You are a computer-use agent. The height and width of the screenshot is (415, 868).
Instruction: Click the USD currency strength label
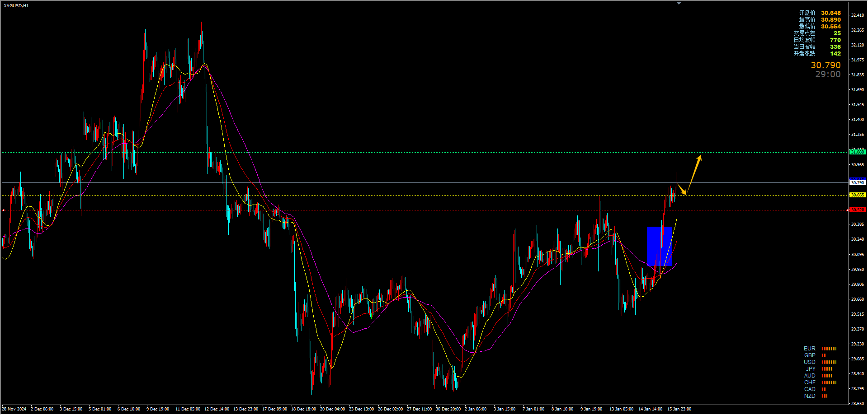(809, 362)
